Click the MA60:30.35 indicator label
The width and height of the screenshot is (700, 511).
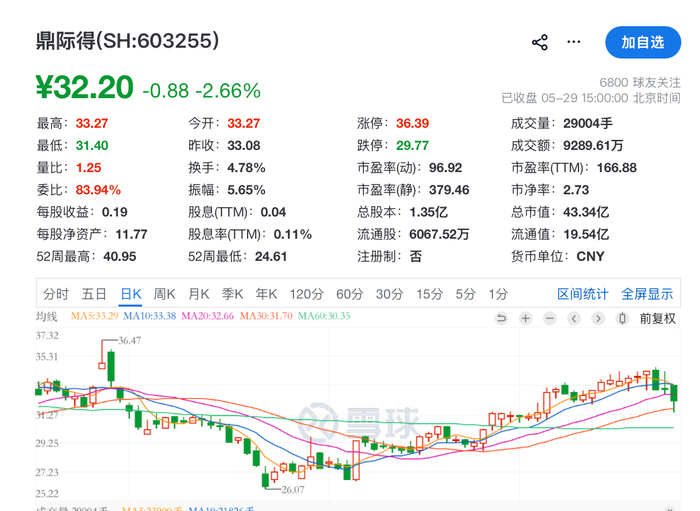click(x=324, y=316)
